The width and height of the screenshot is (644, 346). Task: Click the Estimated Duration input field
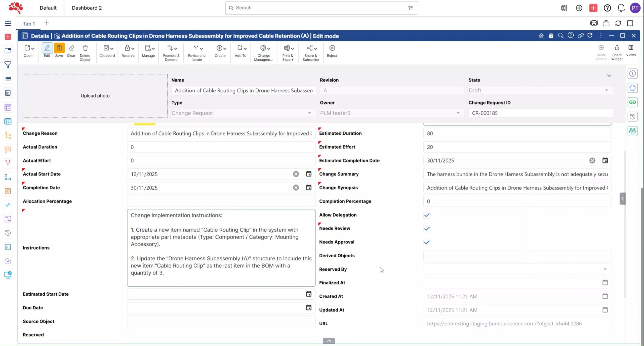click(517, 133)
